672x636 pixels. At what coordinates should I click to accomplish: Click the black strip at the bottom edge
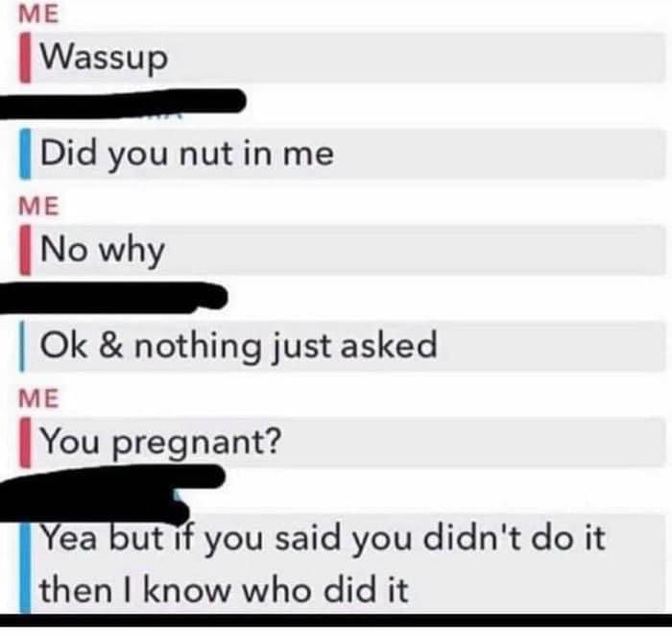(x=336, y=621)
